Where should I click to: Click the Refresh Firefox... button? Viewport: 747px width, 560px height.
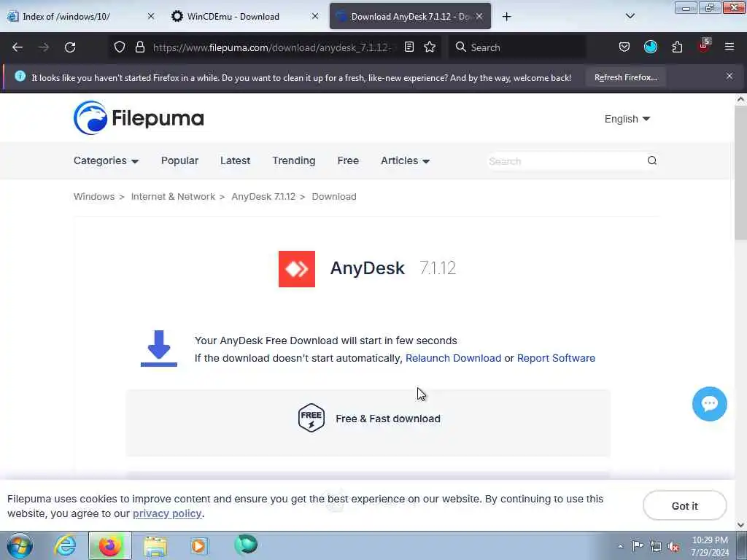625,77
